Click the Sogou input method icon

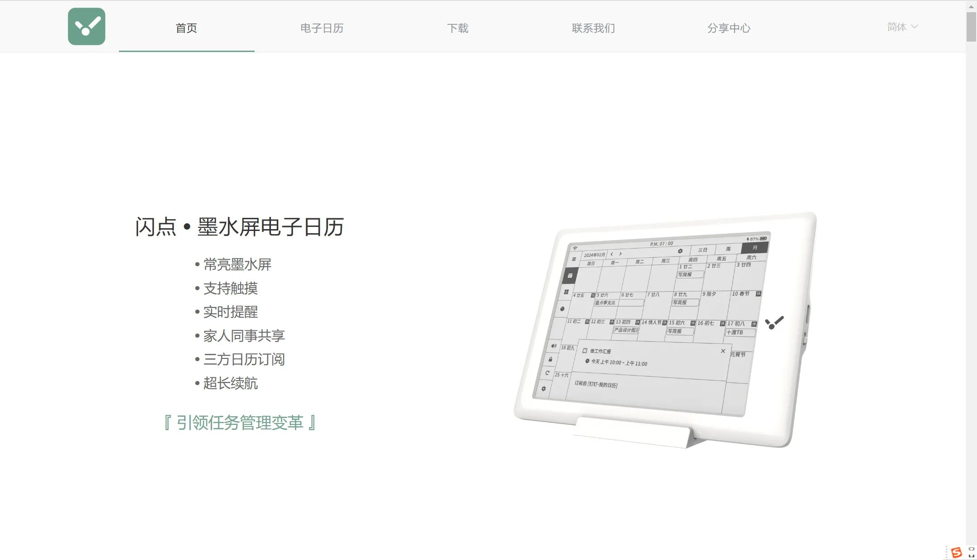coord(956,552)
